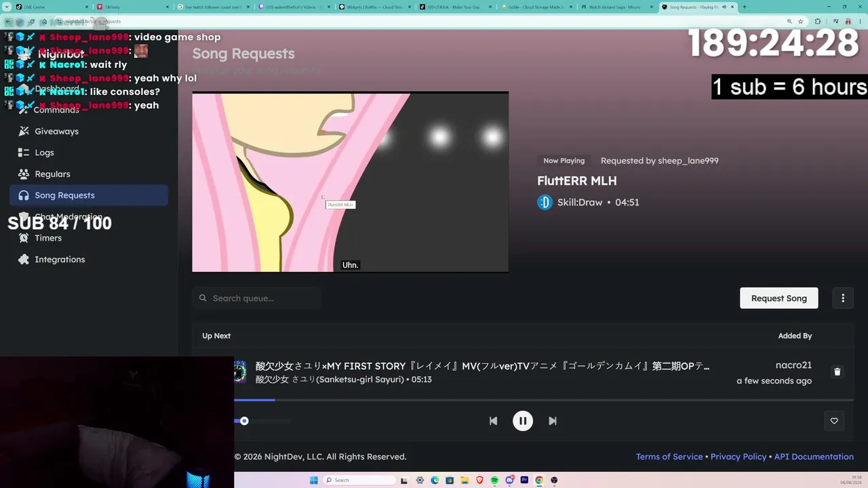Screen dimensions: 868x488
Task: Click the Windows taskbar Search box
Action: coord(359,481)
